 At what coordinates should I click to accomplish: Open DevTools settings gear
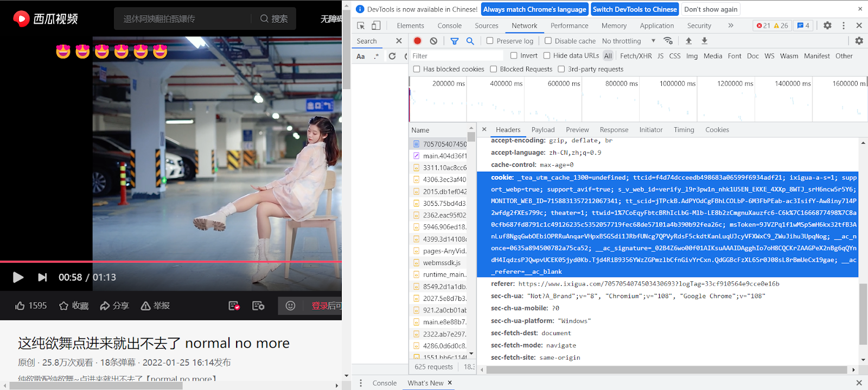pos(827,26)
